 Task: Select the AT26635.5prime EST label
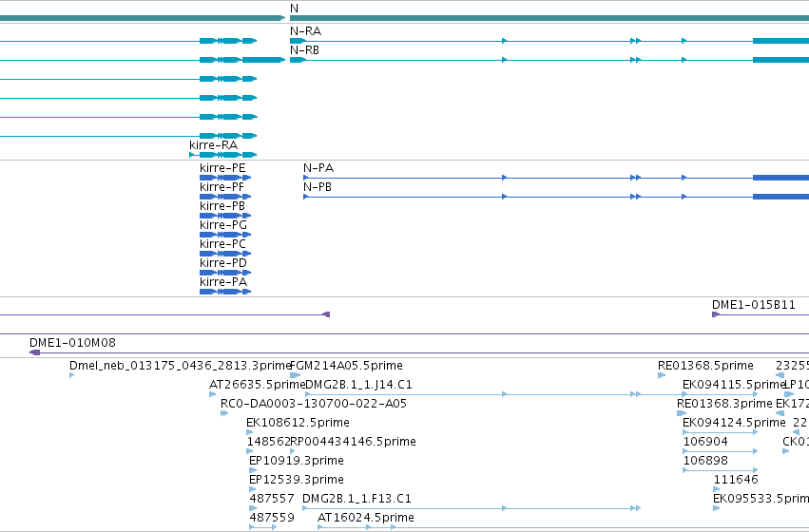click(257, 384)
